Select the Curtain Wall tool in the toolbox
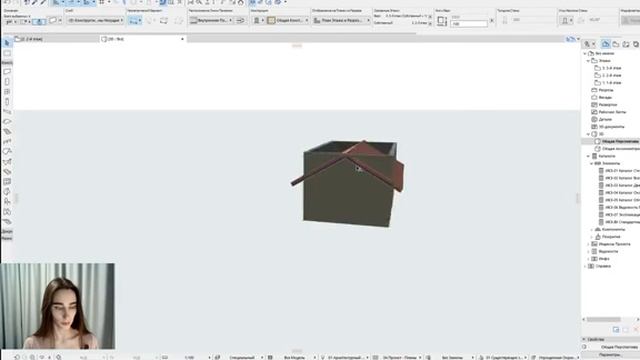The width and height of the screenshot is (640, 360). click(7, 182)
